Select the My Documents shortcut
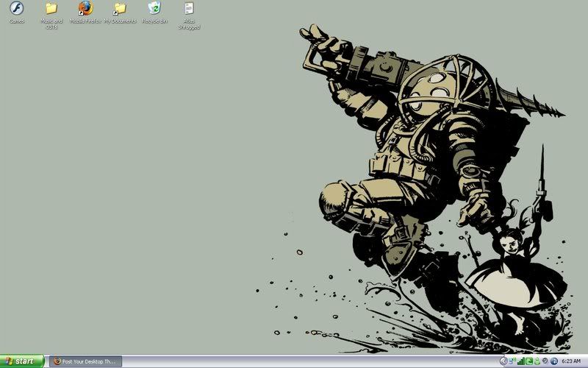588x368 pixels. pos(120,9)
